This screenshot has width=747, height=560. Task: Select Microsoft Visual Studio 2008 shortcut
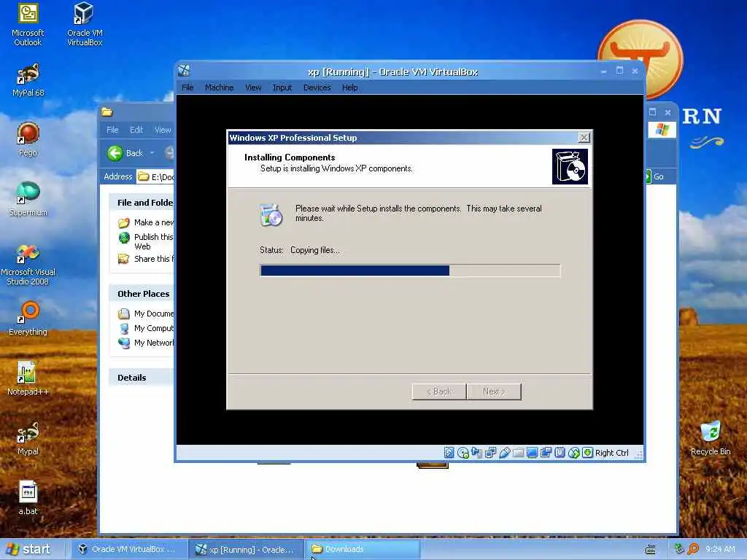coord(28,264)
